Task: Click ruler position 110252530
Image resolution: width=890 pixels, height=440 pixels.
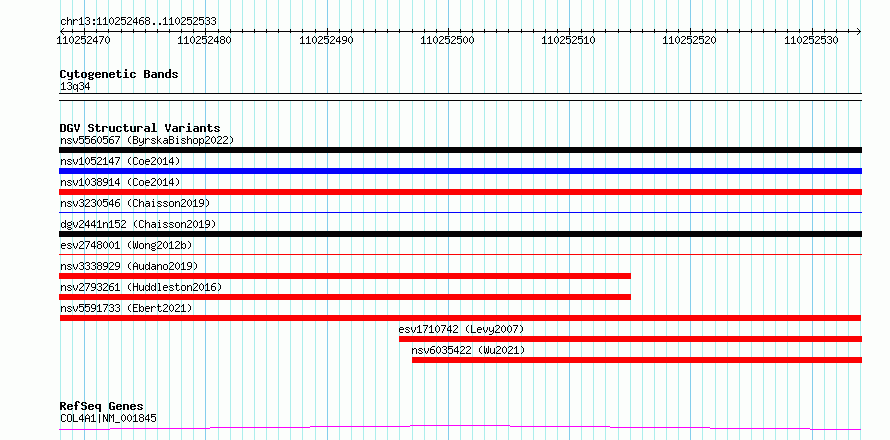Action: click(811, 40)
